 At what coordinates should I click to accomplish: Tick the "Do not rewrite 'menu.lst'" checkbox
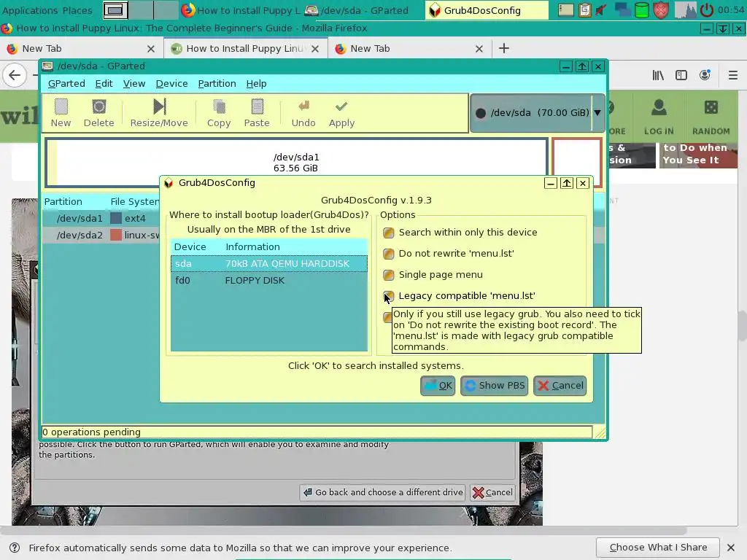click(x=389, y=254)
